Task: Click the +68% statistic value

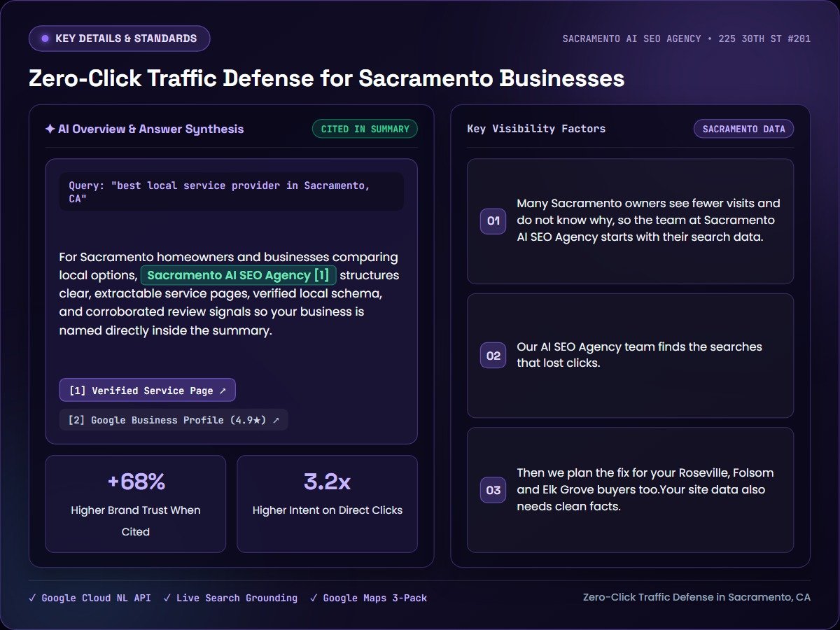Action: coord(136,482)
